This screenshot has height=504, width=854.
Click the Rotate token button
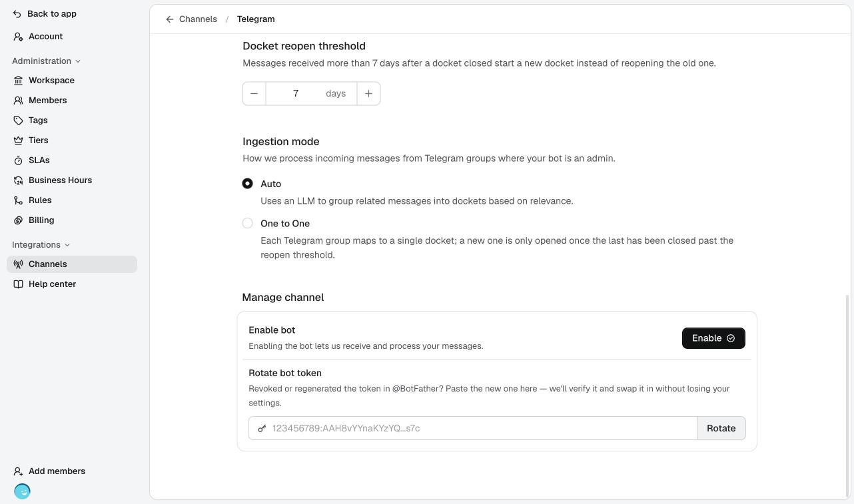(x=721, y=428)
